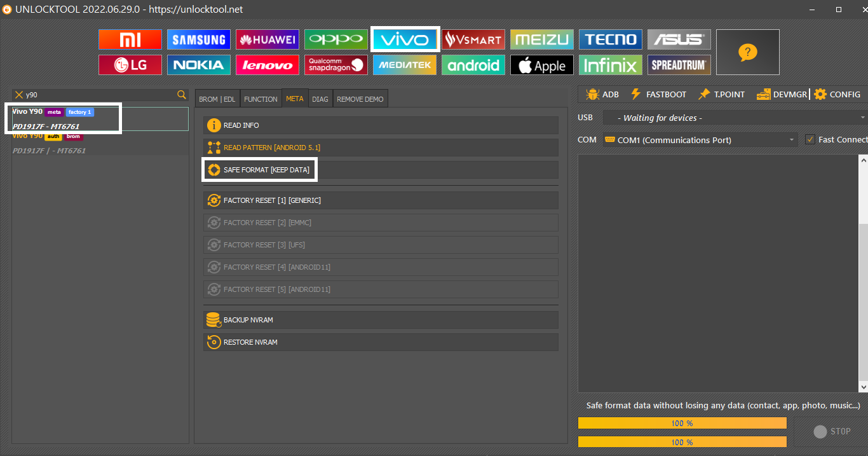Select the Samsung brand logo

[x=199, y=39]
